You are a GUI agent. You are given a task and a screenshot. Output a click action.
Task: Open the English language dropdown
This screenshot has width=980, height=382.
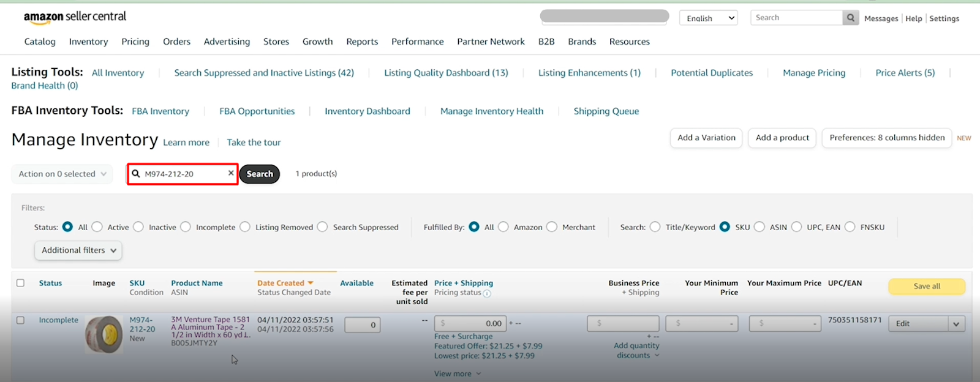tap(708, 18)
